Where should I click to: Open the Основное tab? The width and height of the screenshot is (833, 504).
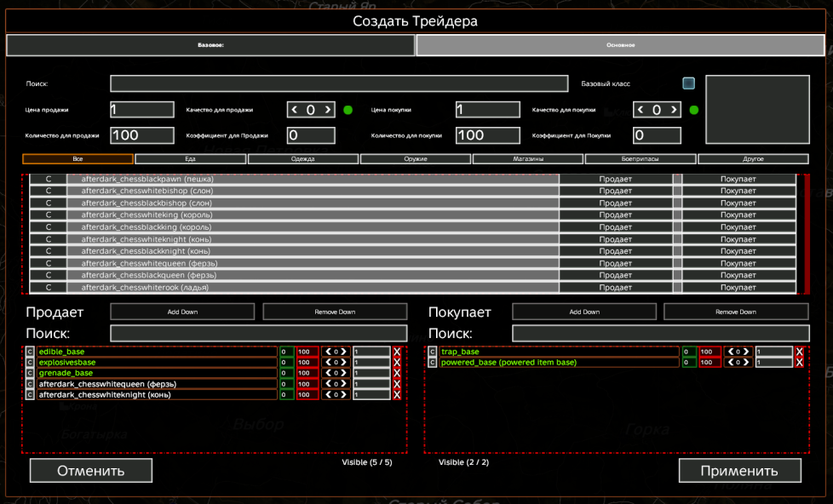point(621,45)
